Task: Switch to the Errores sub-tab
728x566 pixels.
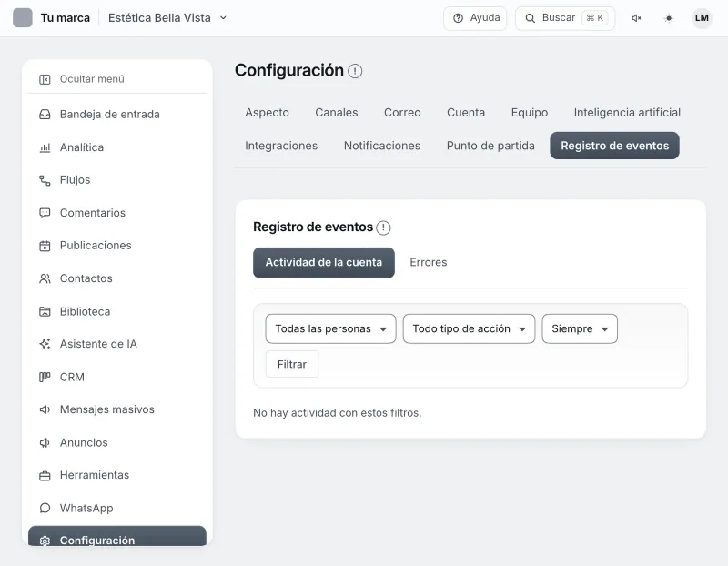Action: coord(428,262)
